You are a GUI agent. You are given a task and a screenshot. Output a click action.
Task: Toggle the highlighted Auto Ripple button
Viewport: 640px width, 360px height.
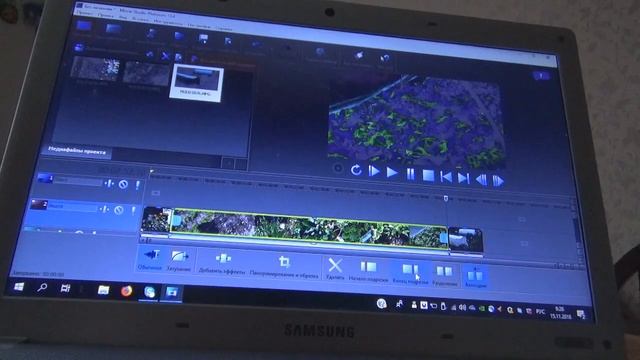pos(475,278)
